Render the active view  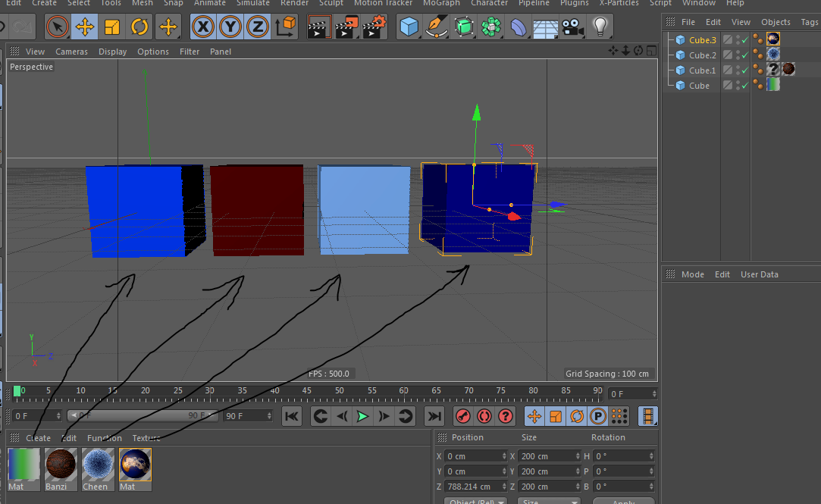318,27
